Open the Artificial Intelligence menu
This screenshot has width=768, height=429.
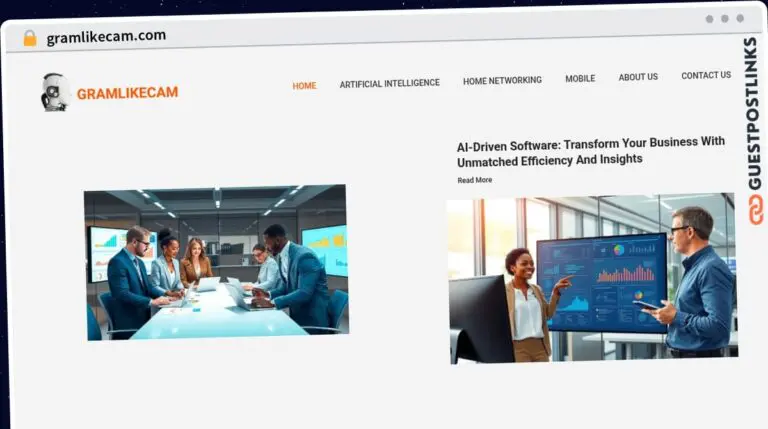tap(389, 84)
